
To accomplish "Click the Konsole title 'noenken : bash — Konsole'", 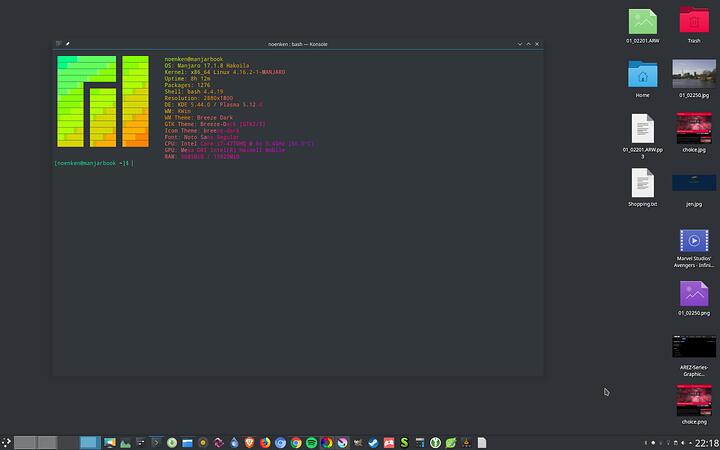I will (x=298, y=44).
